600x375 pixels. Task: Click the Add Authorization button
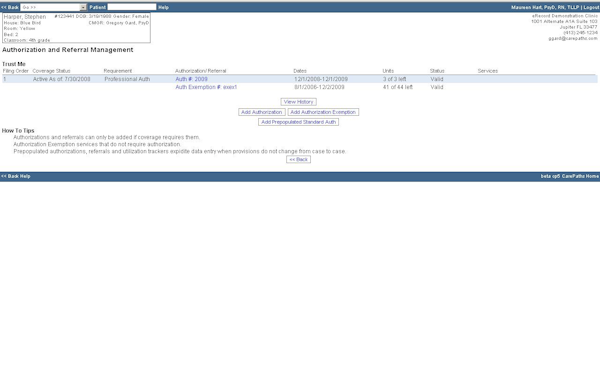point(262,112)
